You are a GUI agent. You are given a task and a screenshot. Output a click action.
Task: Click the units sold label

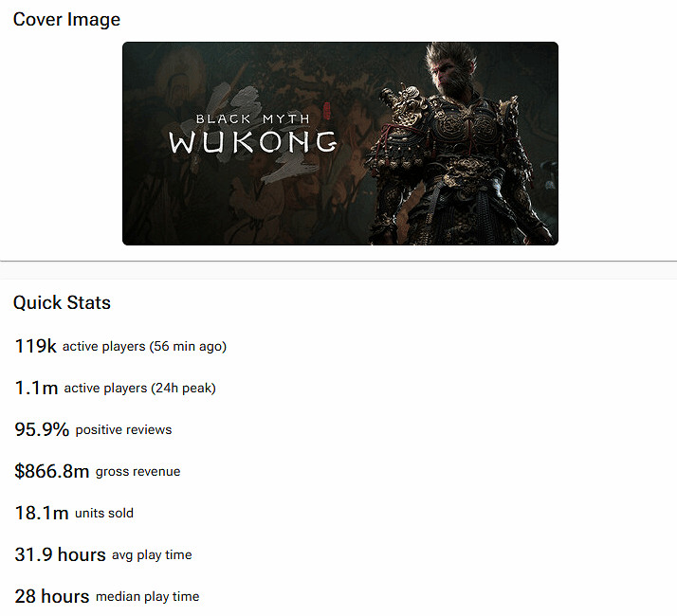(104, 514)
